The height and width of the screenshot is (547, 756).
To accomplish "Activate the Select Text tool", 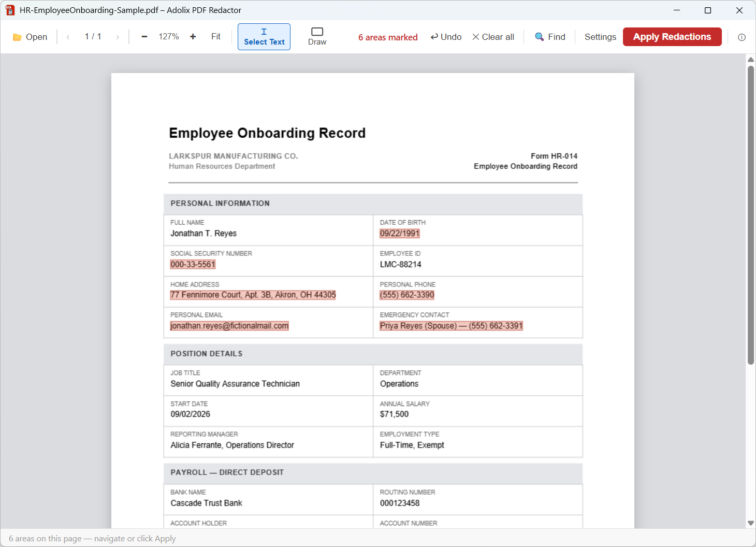I will pos(264,37).
